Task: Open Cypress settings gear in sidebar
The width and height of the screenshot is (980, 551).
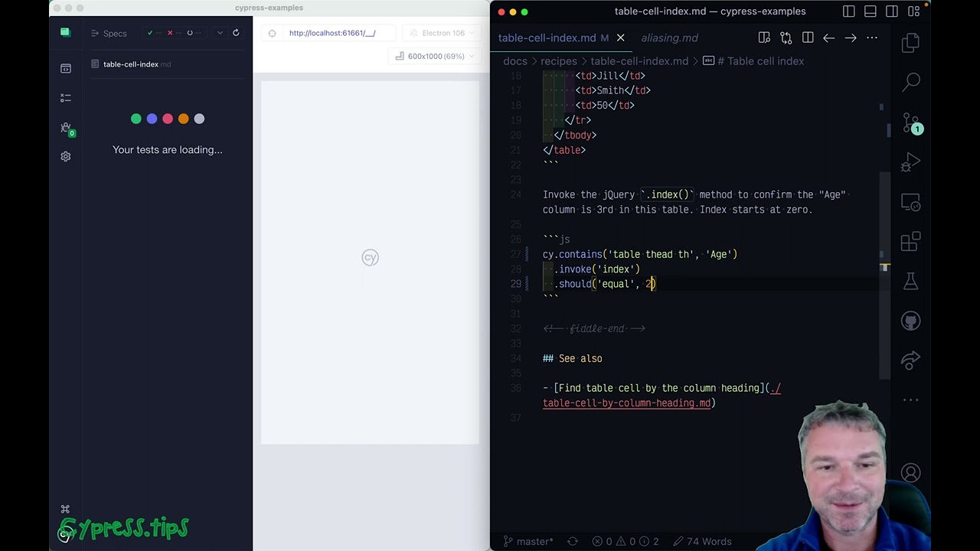Action: (66, 157)
